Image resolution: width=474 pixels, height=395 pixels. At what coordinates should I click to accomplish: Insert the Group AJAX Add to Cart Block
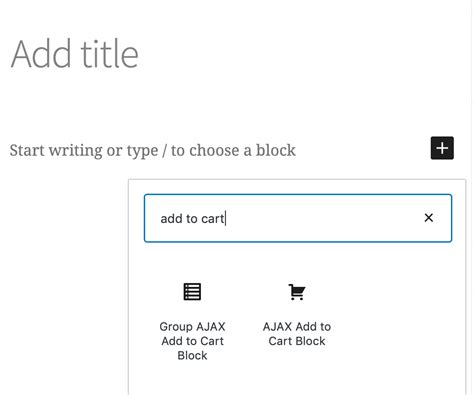pos(192,321)
